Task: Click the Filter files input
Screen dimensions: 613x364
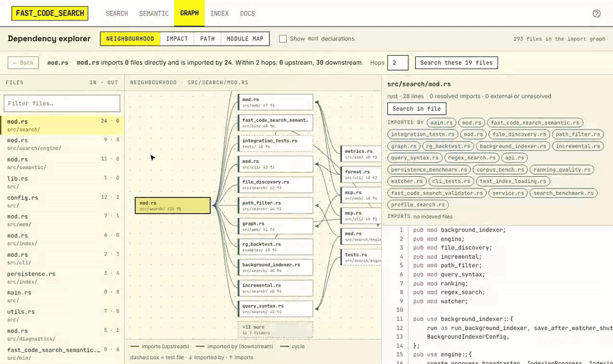Action: [x=62, y=104]
